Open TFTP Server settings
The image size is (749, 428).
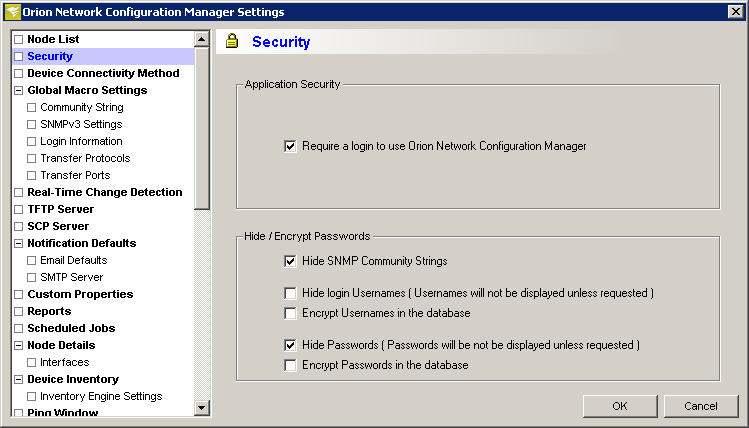tap(61, 209)
